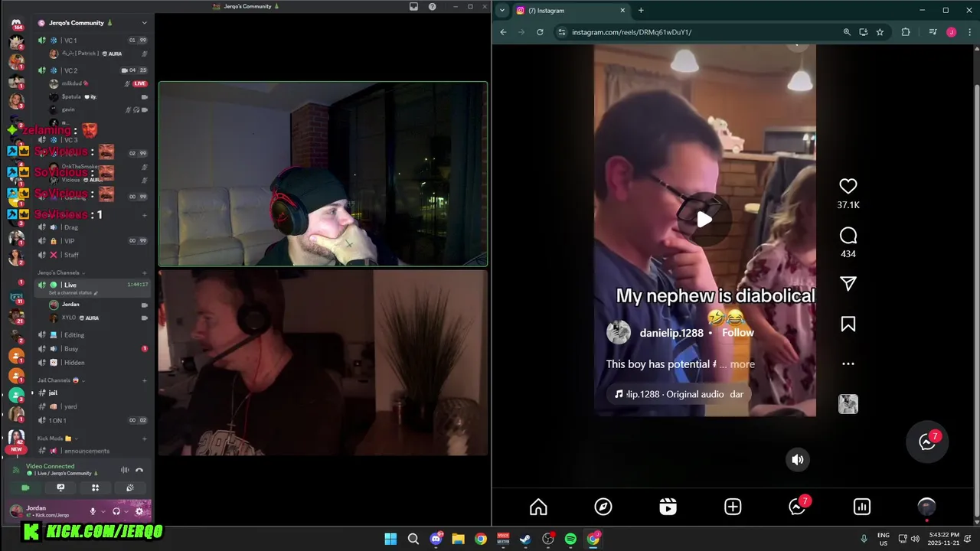Open Instagram dashboard chart icon
Screen dimensions: 980x551
click(x=862, y=507)
